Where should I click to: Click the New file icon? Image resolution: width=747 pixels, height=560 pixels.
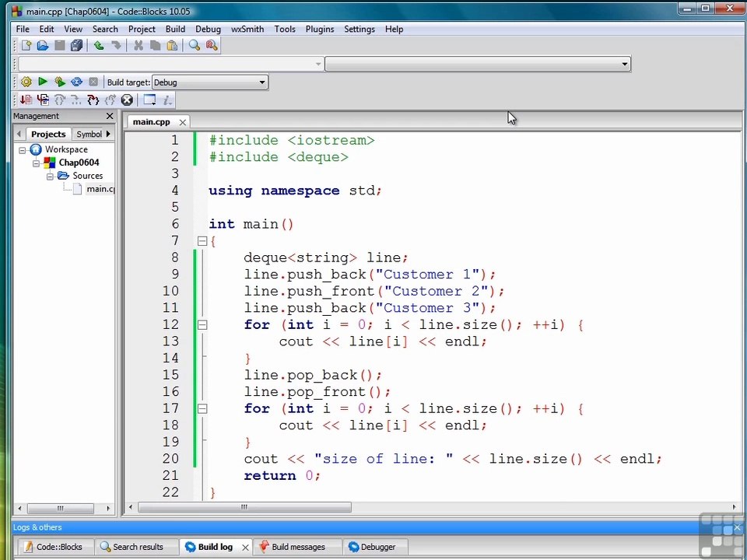pyautogui.click(x=26, y=46)
